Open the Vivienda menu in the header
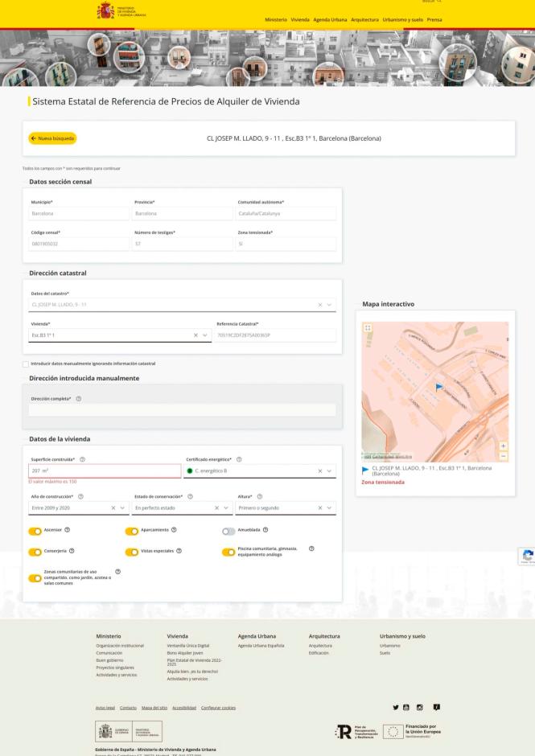Viewport: 535px width, 756px height. click(x=300, y=20)
